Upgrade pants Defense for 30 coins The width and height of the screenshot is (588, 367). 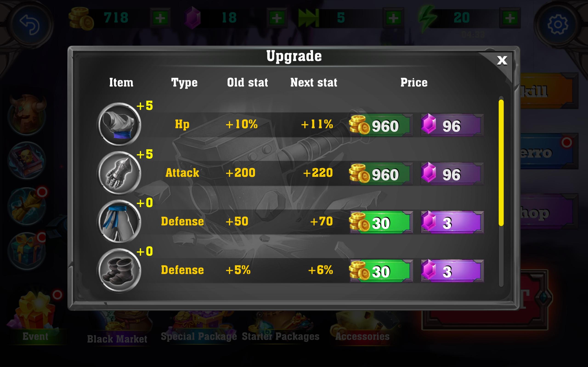tap(381, 222)
